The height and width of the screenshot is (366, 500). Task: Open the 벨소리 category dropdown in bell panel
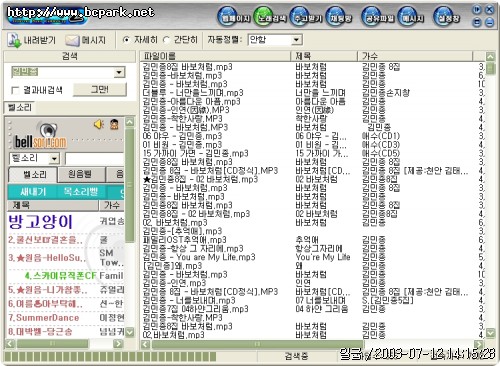click(x=35, y=158)
